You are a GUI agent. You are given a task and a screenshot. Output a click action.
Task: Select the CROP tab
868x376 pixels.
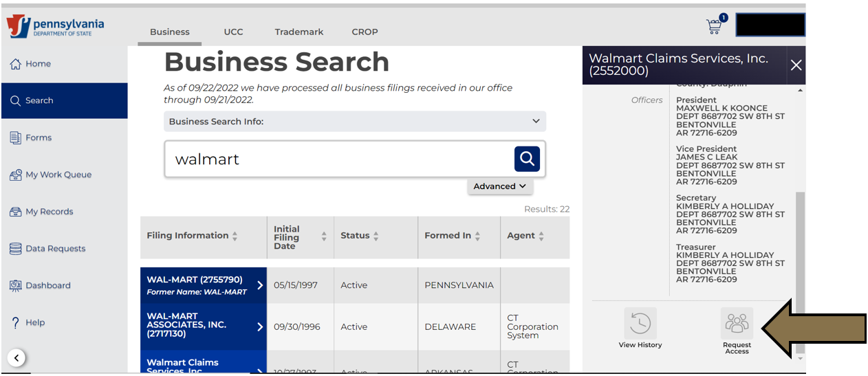point(365,32)
